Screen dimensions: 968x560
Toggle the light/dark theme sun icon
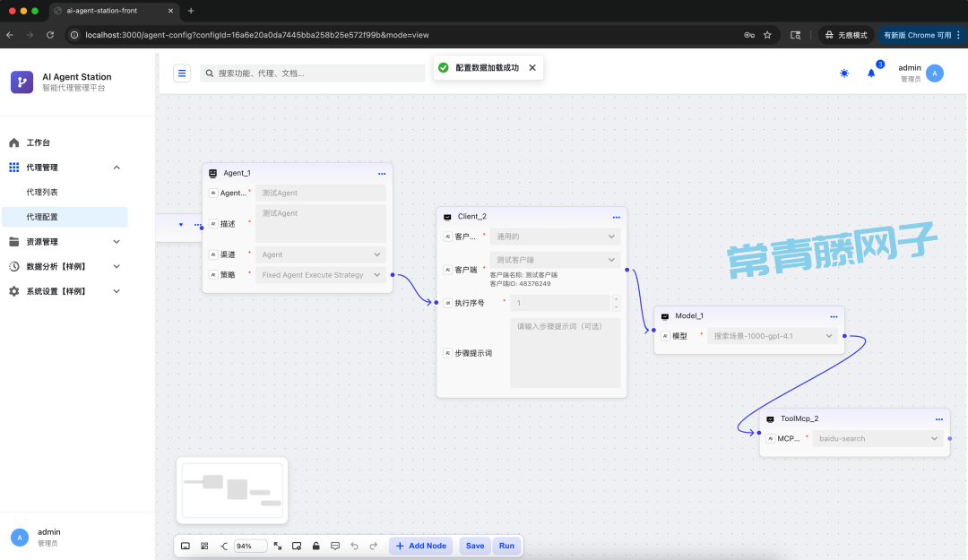coord(844,73)
